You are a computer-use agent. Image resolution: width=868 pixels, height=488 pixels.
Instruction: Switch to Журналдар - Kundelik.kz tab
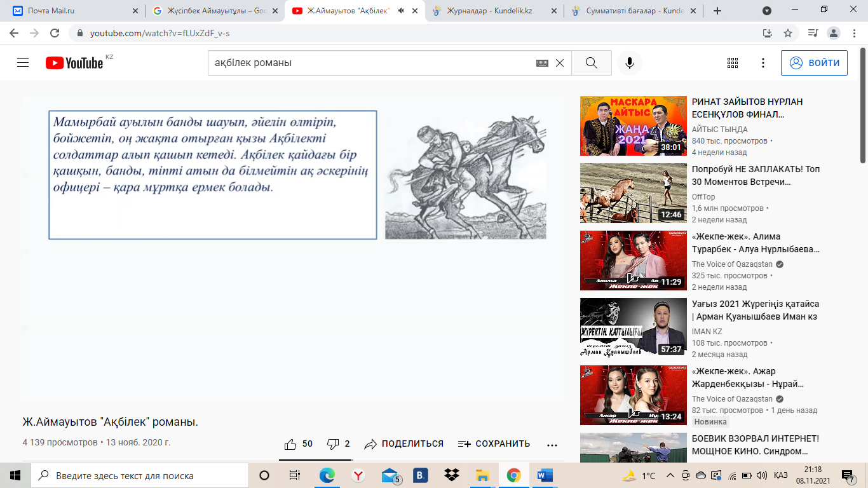click(494, 11)
